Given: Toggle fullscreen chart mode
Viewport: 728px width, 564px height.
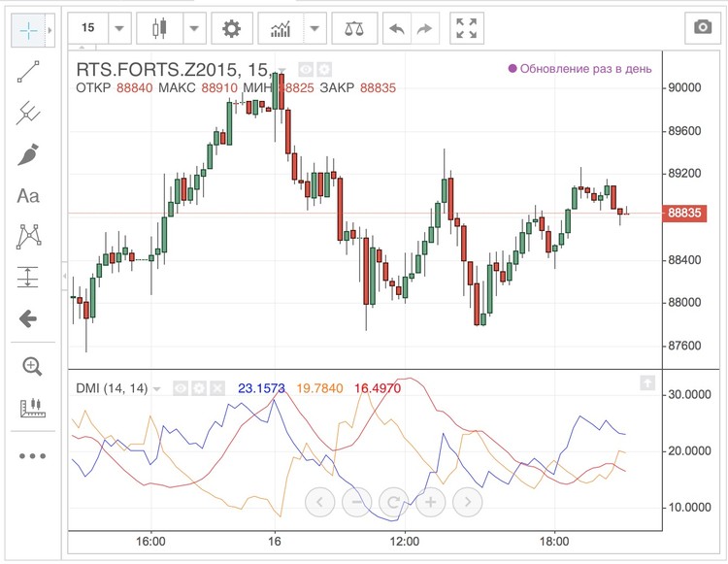Looking at the screenshot, I should [467, 28].
